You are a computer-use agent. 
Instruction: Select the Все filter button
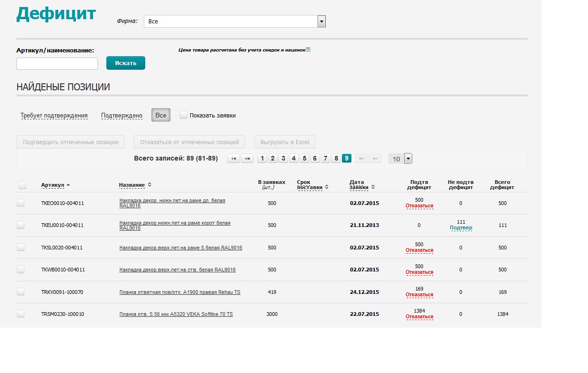pyautogui.click(x=161, y=115)
